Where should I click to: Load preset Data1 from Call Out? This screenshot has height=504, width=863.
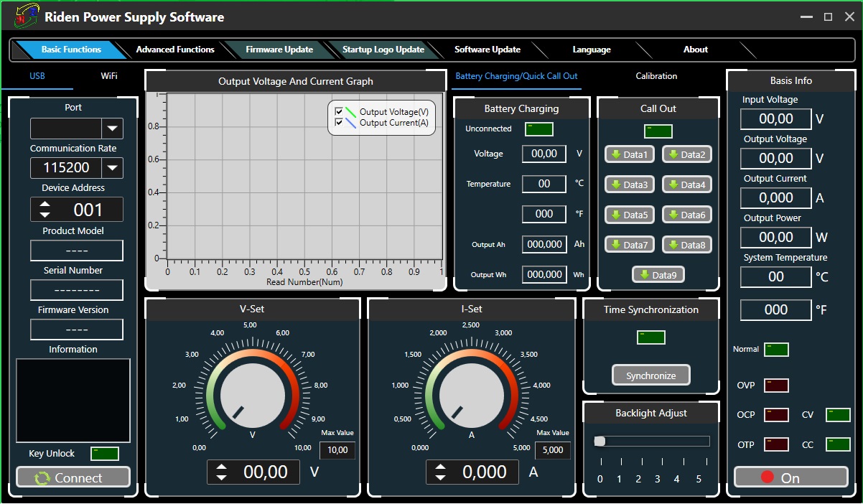[x=629, y=154]
